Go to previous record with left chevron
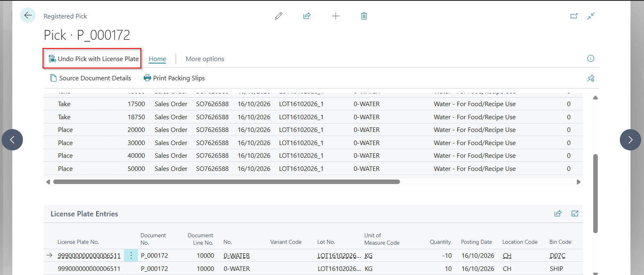The height and width of the screenshot is (275, 644). 12,140
